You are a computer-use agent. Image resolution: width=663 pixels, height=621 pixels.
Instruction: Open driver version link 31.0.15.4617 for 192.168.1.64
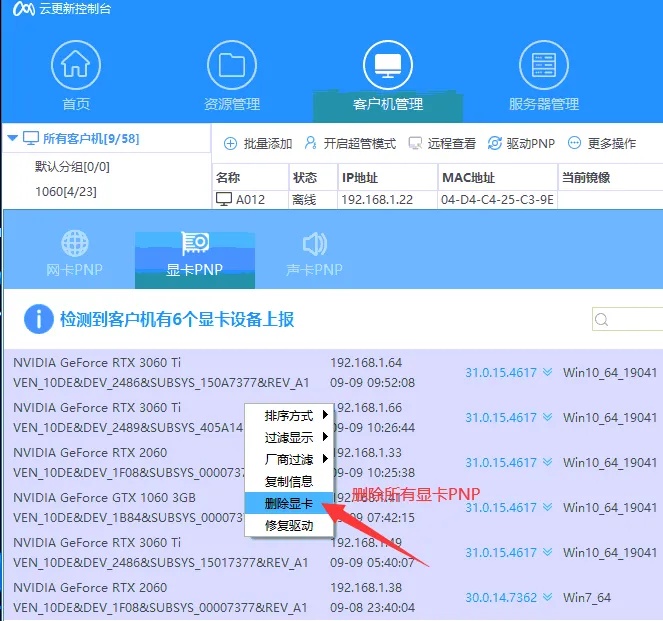pos(501,372)
